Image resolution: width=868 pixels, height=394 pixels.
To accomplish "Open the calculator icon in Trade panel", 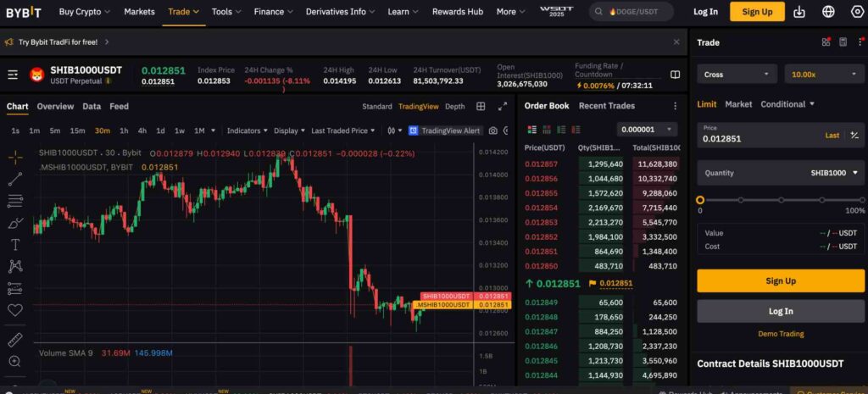I will (x=843, y=42).
